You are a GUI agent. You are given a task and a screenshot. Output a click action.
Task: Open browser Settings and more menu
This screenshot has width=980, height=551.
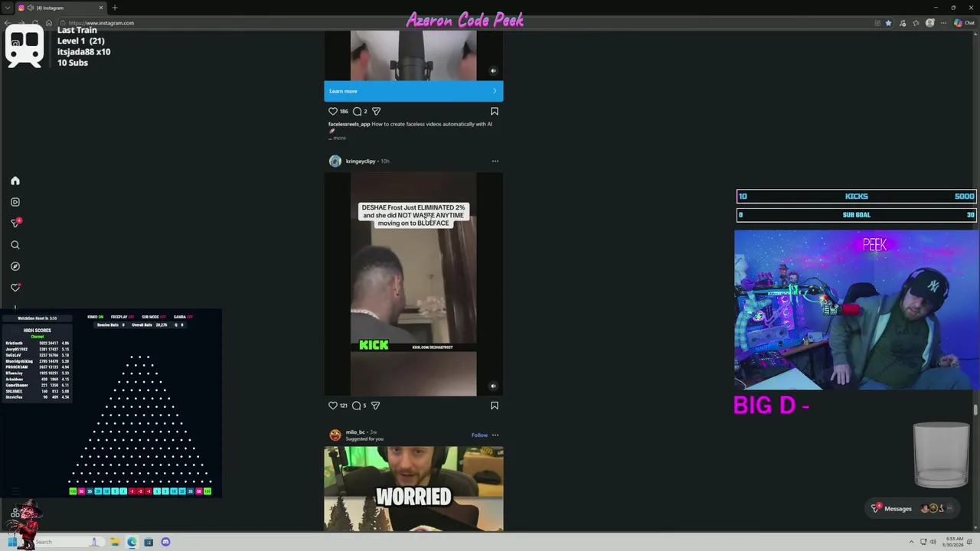coord(943,23)
